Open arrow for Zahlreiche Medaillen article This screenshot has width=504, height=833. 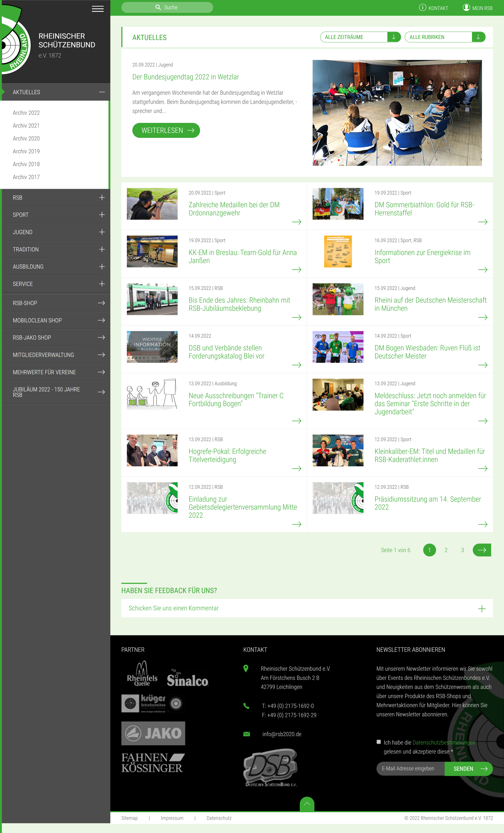point(296,222)
